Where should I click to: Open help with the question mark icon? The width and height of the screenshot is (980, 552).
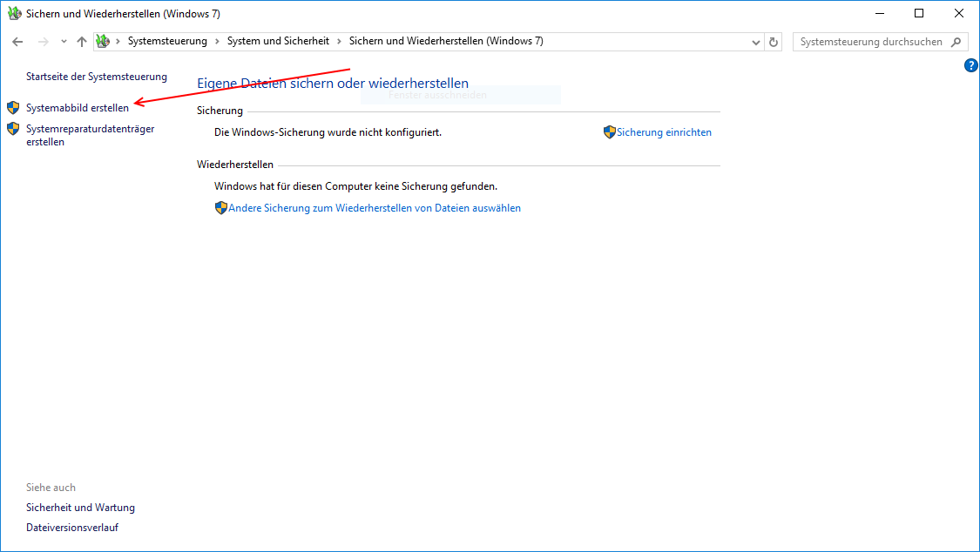pos(970,65)
